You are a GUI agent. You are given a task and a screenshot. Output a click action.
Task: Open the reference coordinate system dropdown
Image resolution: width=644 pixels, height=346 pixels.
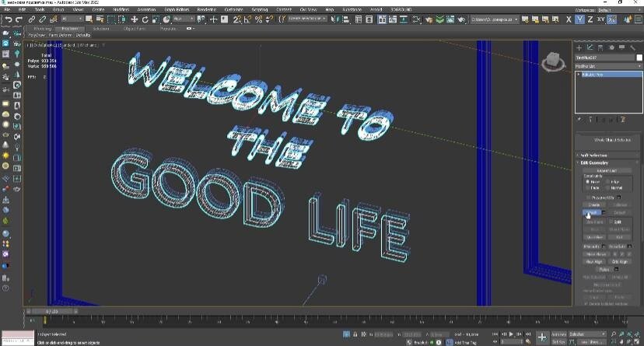(184, 19)
